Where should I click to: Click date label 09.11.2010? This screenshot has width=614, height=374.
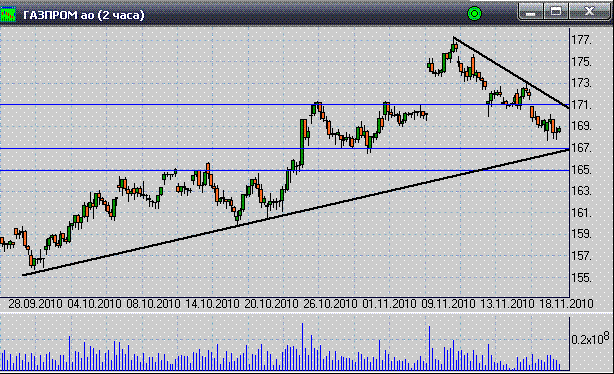[x=448, y=304]
